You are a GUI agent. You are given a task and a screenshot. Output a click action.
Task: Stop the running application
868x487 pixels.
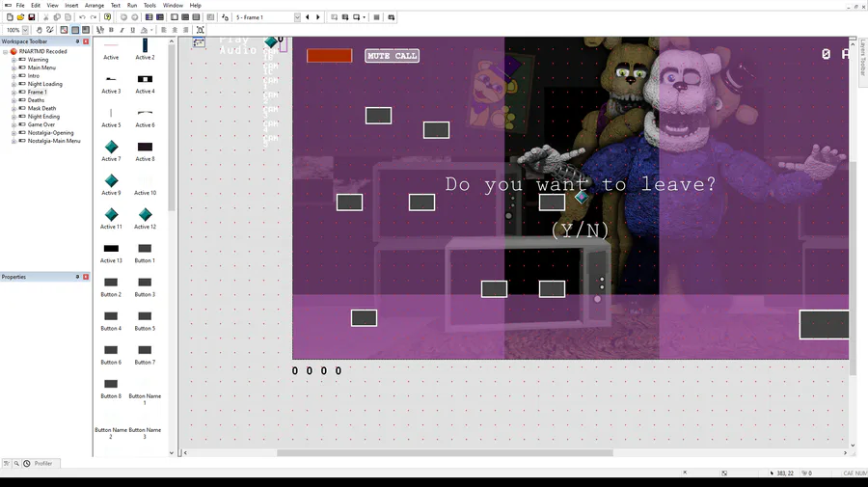(x=376, y=17)
